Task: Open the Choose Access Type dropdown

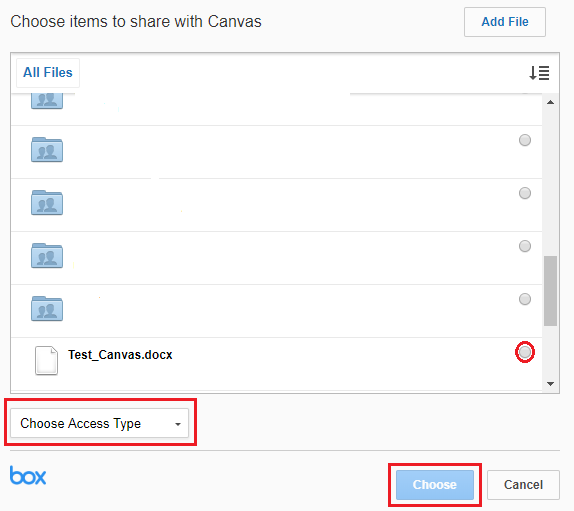Action: pos(100,423)
